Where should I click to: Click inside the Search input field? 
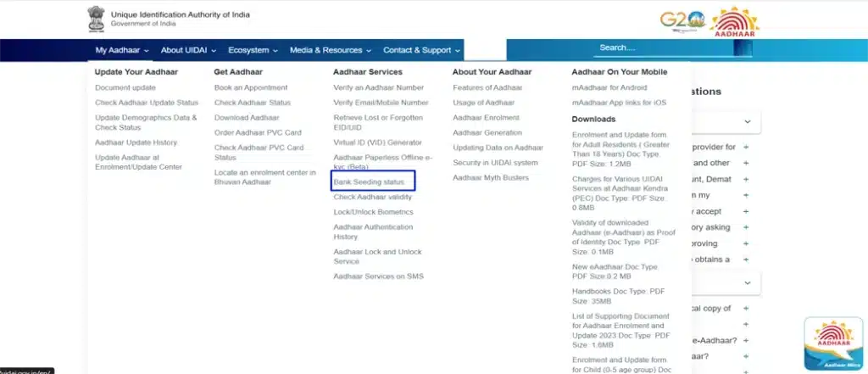[x=663, y=48]
